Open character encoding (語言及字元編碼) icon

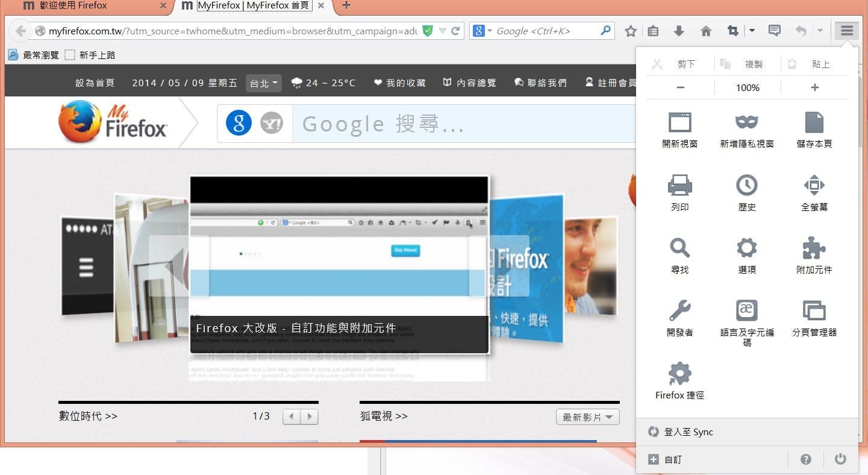(x=747, y=322)
